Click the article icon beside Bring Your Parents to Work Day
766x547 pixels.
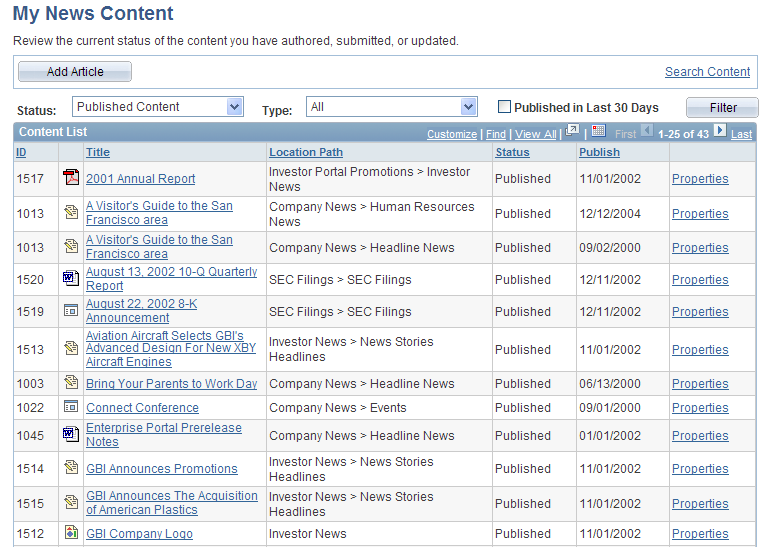[x=71, y=383]
